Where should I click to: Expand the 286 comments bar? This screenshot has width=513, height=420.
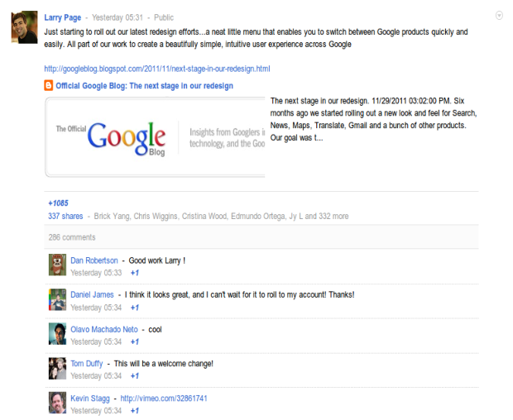coord(261,237)
